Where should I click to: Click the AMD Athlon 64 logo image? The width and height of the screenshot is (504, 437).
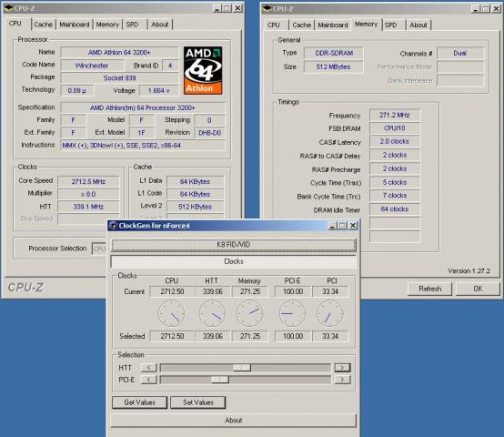pos(203,70)
